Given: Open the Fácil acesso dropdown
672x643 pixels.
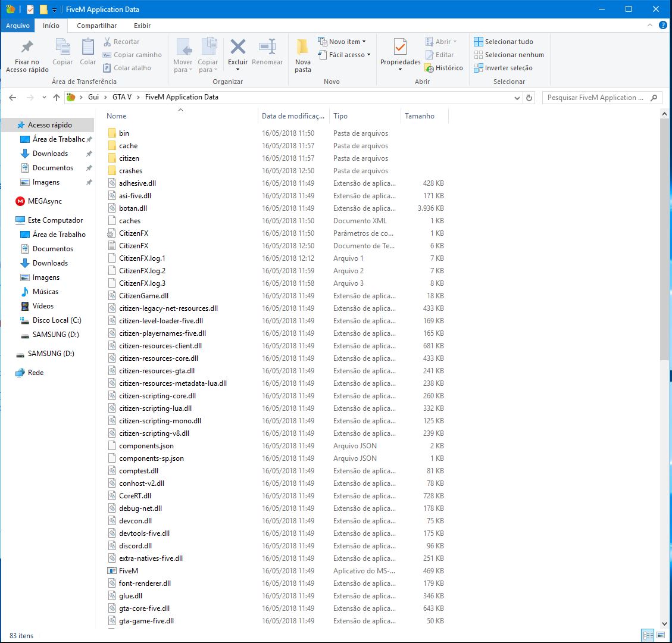Looking at the screenshot, I should pyautogui.click(x=345, y=55).
